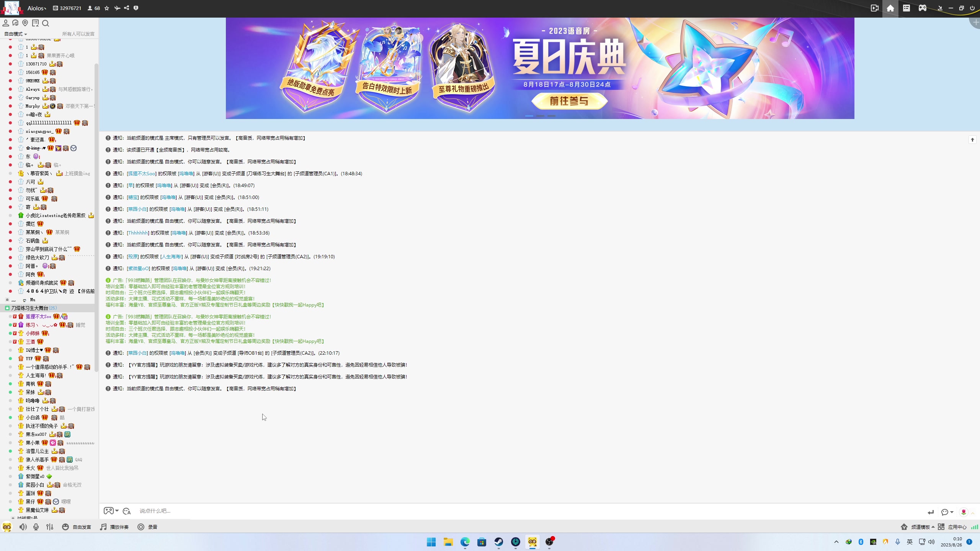Search users with magnifier icon

pos(46,23)
